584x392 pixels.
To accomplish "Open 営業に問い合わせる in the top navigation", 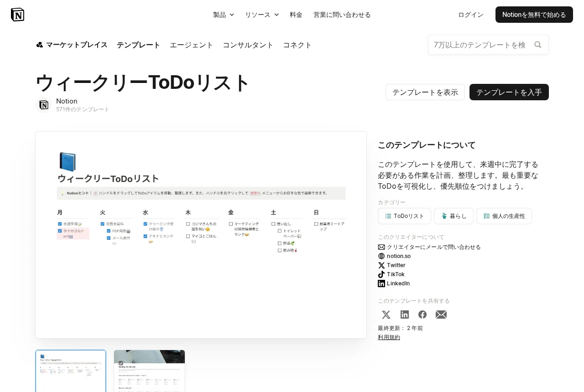I will pos(342,15).
